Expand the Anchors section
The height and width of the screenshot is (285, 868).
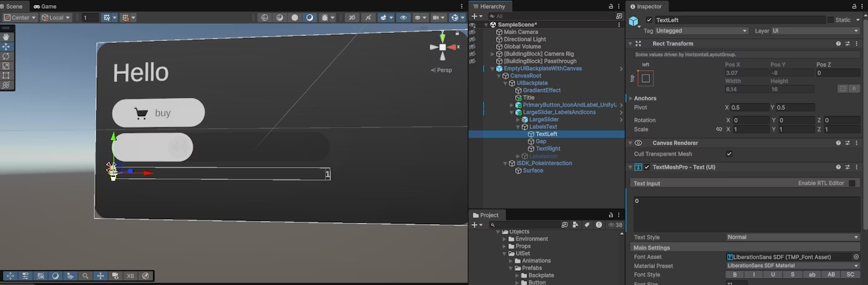tap(631, 98)
